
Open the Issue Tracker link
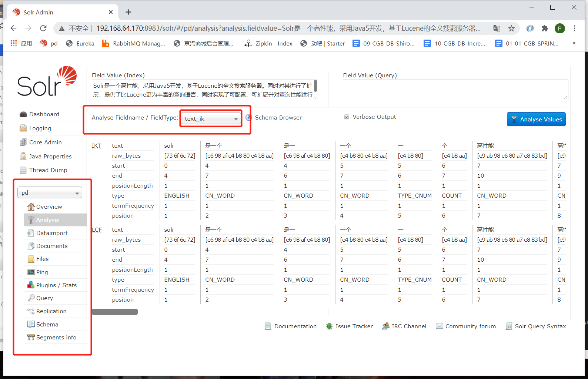pos(349,326)
